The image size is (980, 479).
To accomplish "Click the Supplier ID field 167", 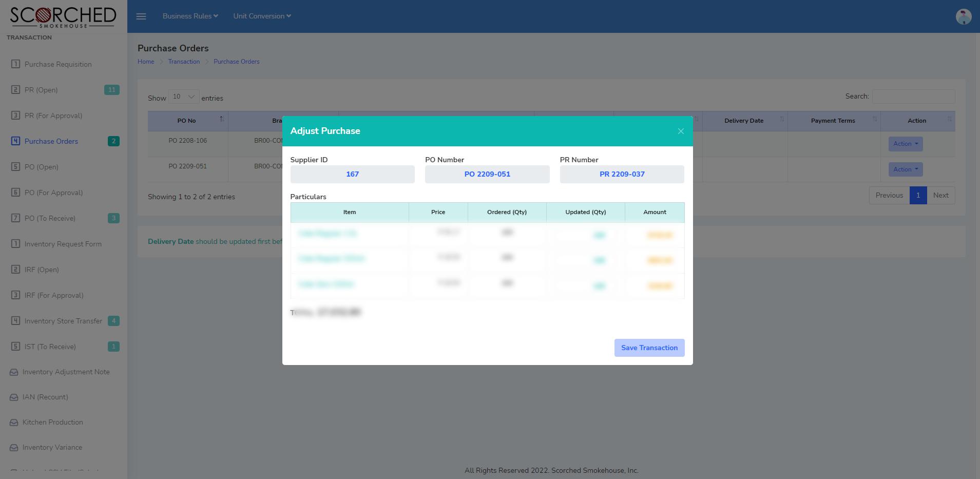I will pos(352,174).
